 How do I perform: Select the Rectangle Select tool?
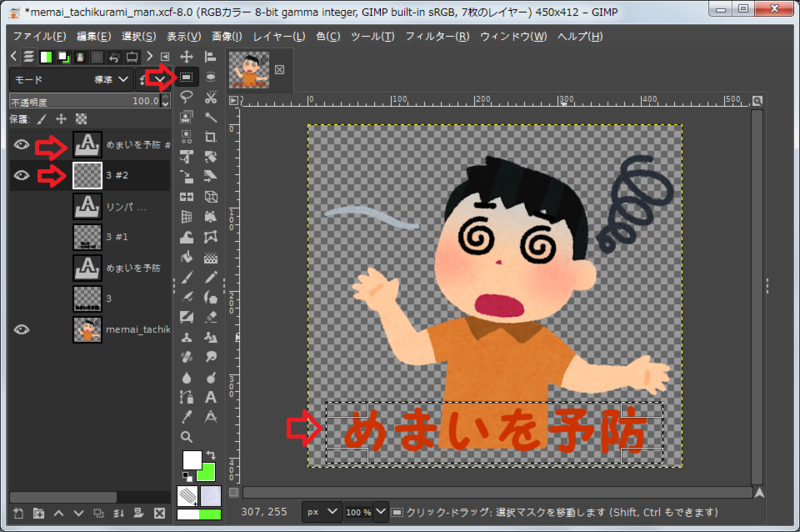tap(187, 77)
